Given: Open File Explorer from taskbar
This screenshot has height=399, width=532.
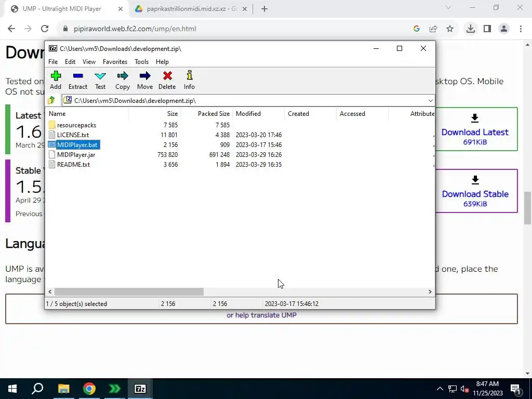Looking at the screenshot, I should click(63, 389).
